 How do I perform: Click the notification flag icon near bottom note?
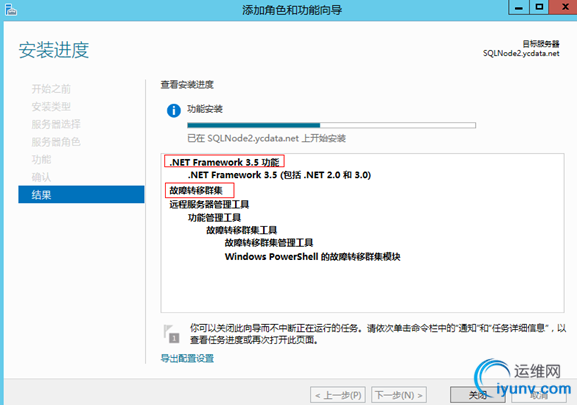(x=171, y=334)
